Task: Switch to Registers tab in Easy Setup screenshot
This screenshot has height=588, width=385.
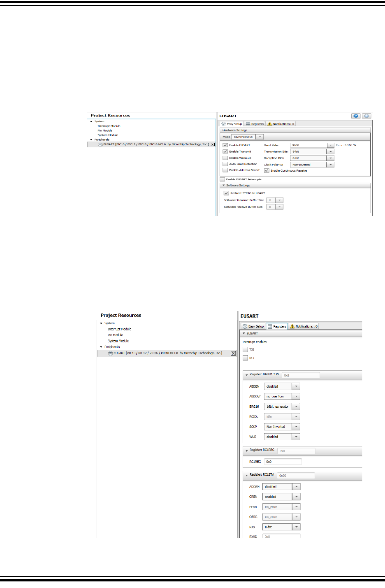Action: [x=255, y=124]
